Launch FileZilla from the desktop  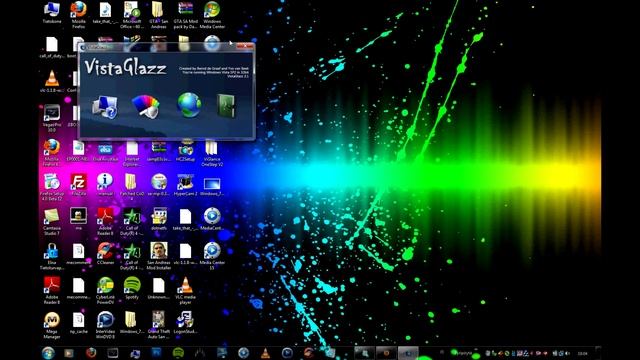click(x=78, y=184)
